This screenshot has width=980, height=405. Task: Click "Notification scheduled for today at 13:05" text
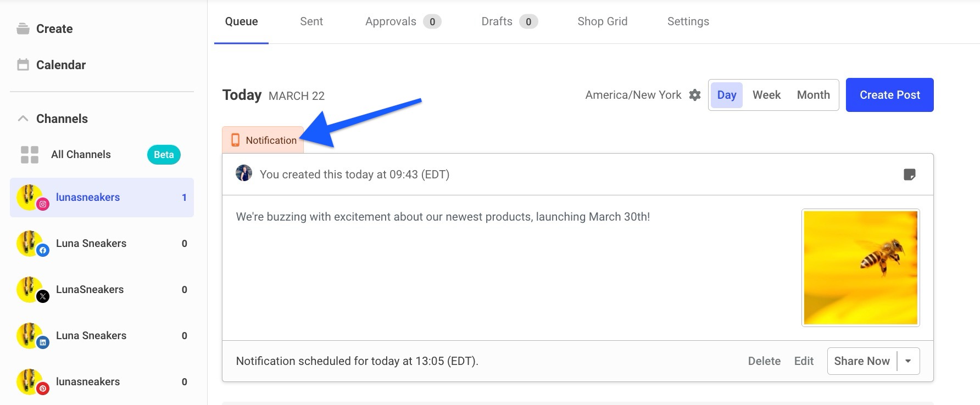click(357, 361)
